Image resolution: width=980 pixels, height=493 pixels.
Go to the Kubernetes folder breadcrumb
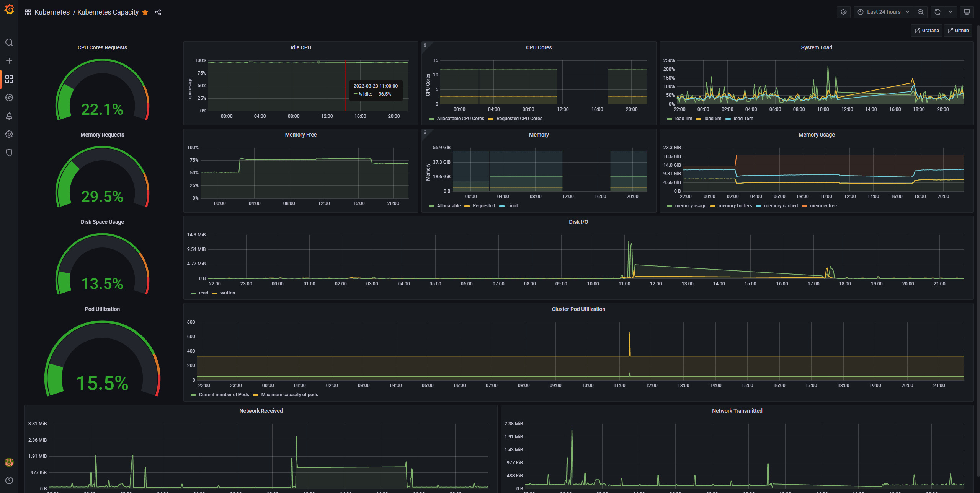[52, 12]
